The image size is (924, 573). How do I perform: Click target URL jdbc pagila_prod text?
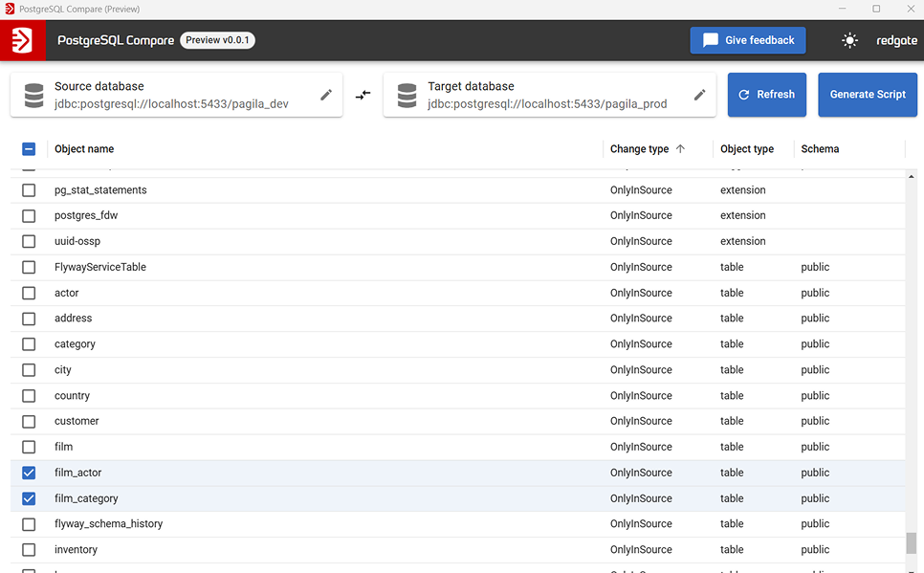tap(547, 104)
